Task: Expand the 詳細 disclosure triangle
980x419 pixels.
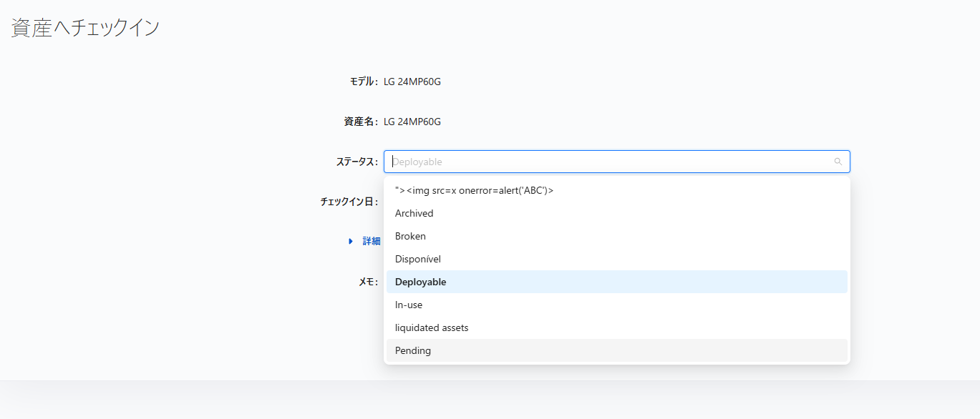Action: [351, 242]
